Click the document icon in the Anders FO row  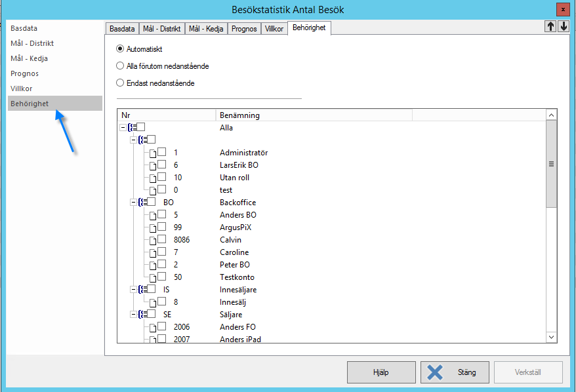(x=153, y=328)
